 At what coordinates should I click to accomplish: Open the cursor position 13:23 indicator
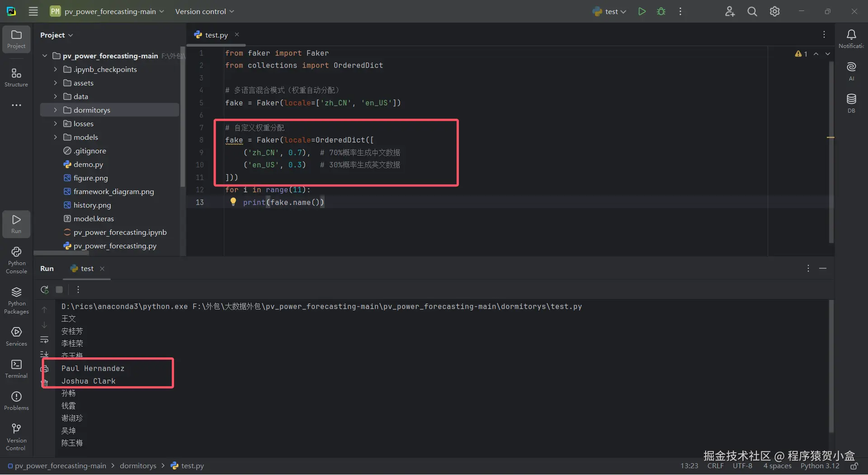689,466
